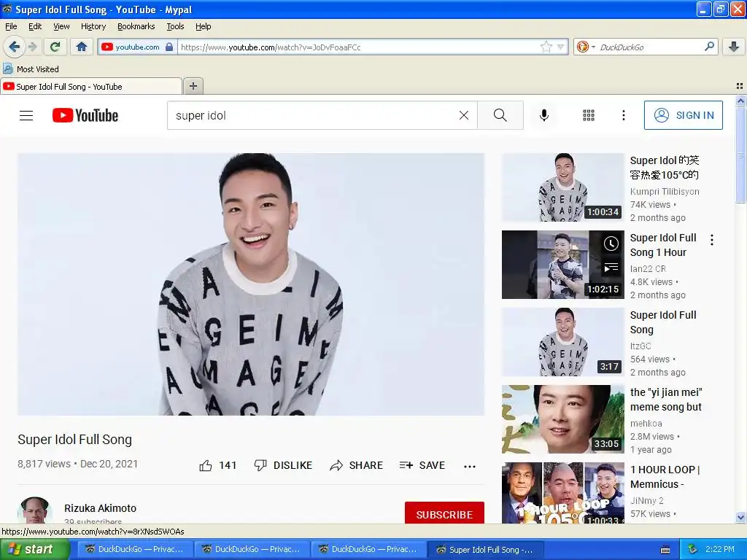Click Watch Later clock on 1 Hour video
Image resolution: width=747 pixels, height=560 pixels.
(611, 244)
